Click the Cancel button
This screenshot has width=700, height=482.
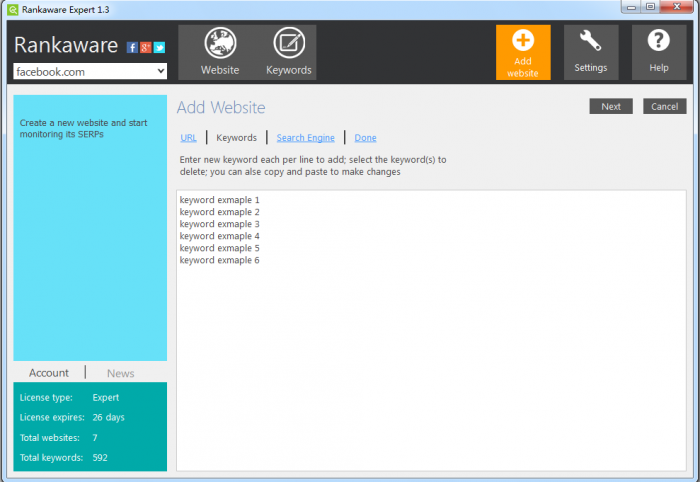coord(664,106)
